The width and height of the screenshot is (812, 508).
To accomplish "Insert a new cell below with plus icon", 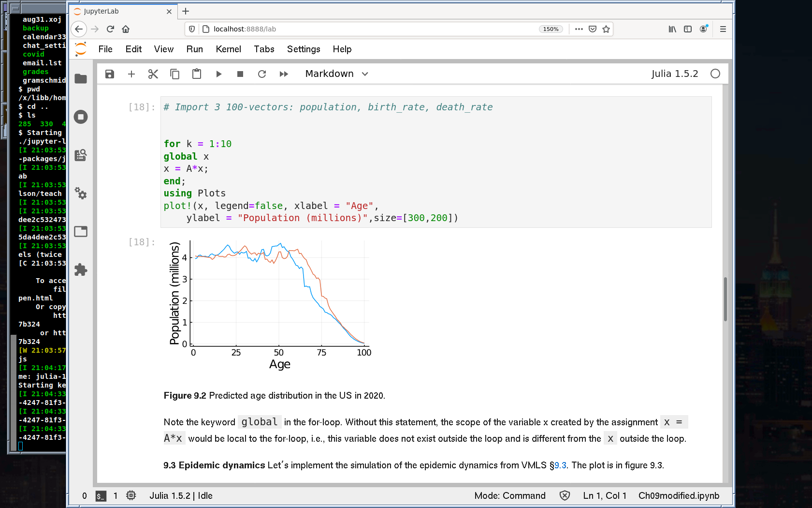I will pyautogui.click(x=131, y=74).
